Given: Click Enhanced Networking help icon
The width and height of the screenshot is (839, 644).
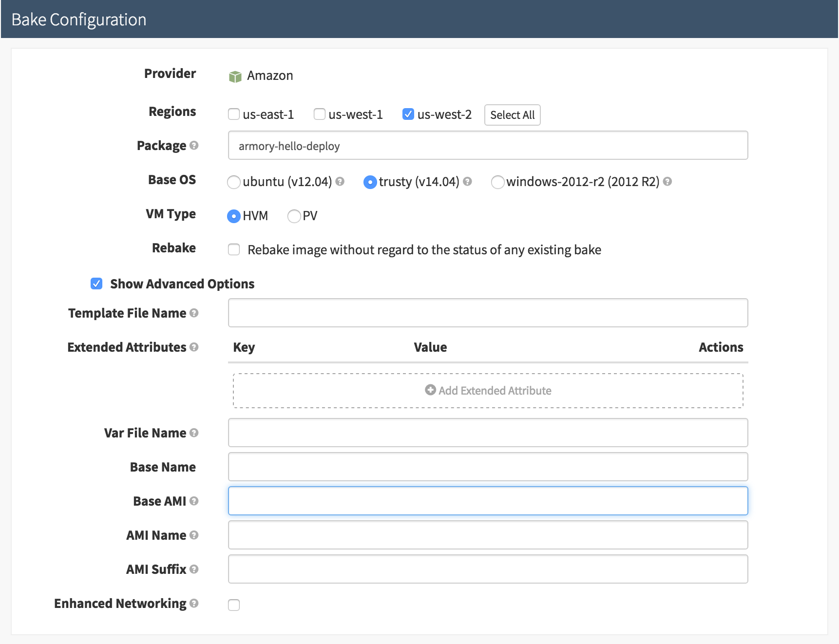Looking at the screenshot, I should (x=194, y=604).
